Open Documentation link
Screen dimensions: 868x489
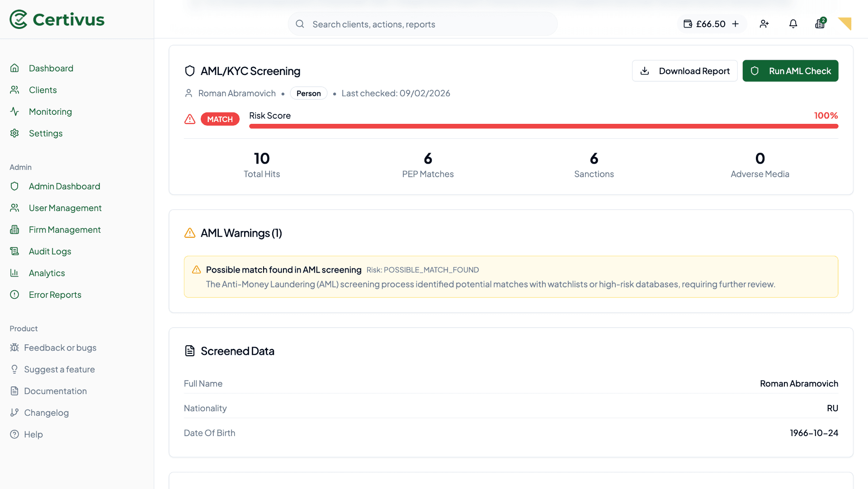pyautogui.click(x=55, y=391)
